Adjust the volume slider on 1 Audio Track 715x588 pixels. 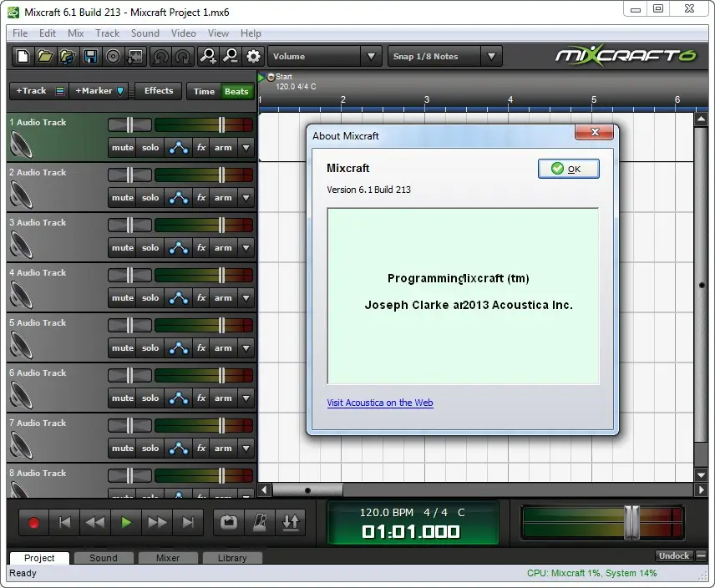[x=203, y=124]
